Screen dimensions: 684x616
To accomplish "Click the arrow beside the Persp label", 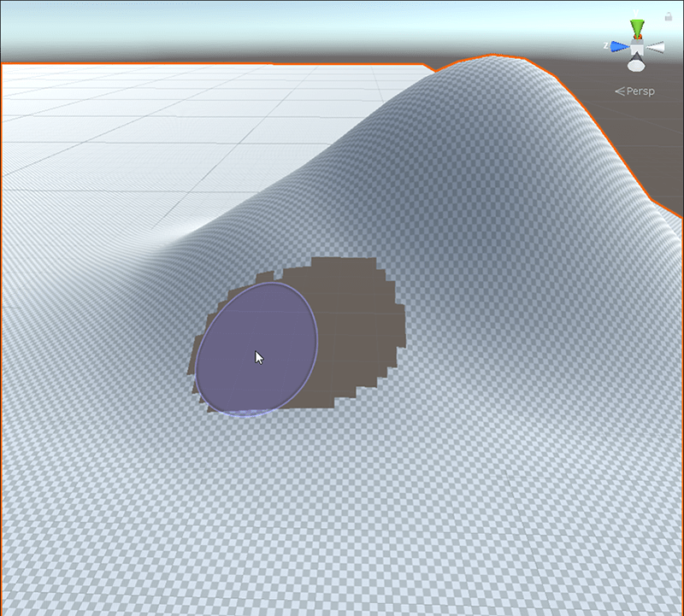I will point(621,90).
